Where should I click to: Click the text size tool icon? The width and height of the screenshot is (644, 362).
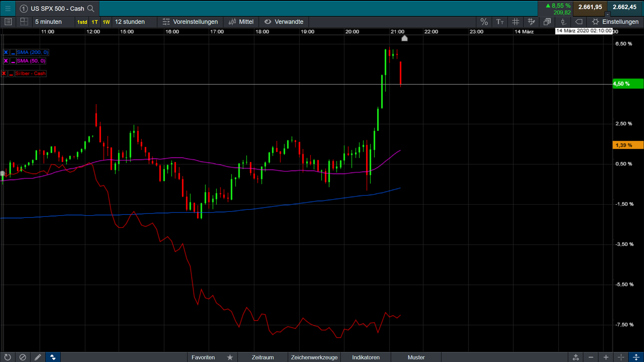[x=500, y=22]
